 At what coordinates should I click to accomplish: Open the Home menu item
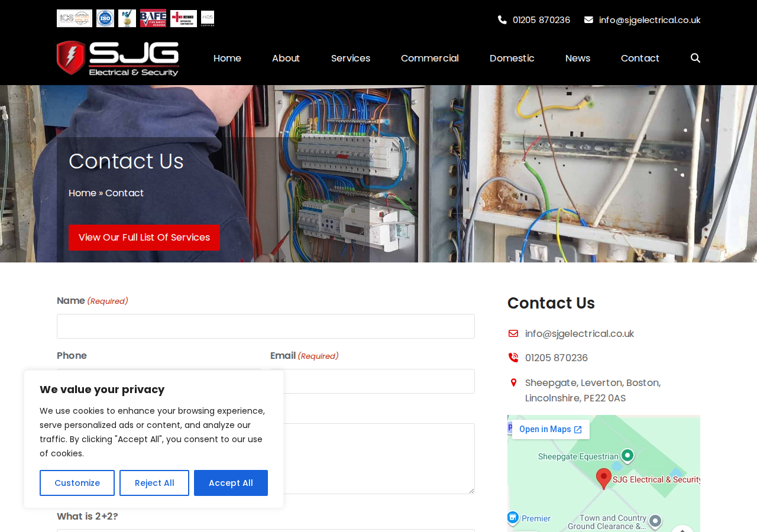pos(227,58)
